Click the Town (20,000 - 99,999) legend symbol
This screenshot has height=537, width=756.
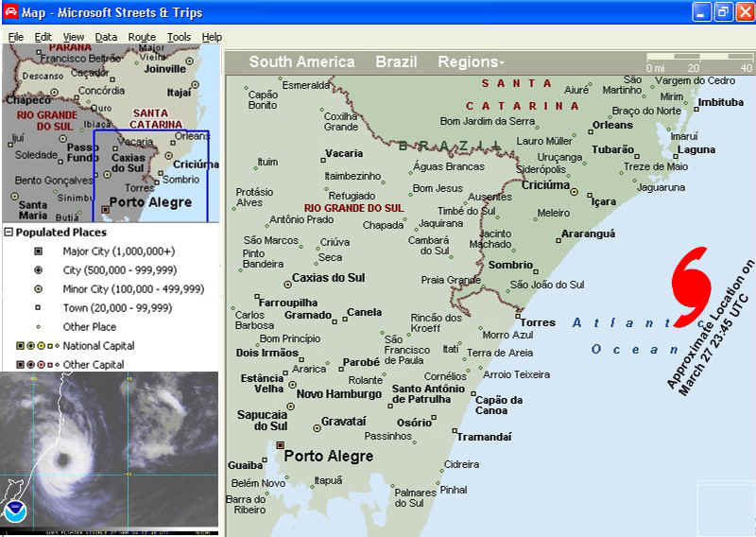(x=38, y=308)
